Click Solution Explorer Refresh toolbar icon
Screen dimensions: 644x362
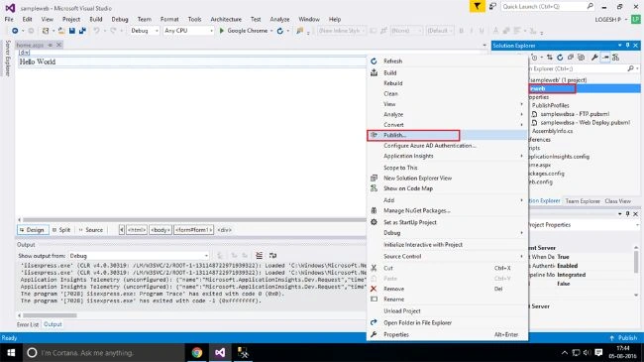(x=560, y=58)
